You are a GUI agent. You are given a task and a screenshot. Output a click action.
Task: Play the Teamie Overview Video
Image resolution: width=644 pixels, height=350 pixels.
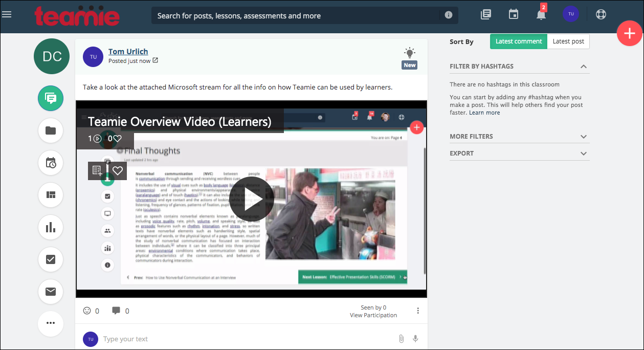pyautogui.click(x=251, y=199)
